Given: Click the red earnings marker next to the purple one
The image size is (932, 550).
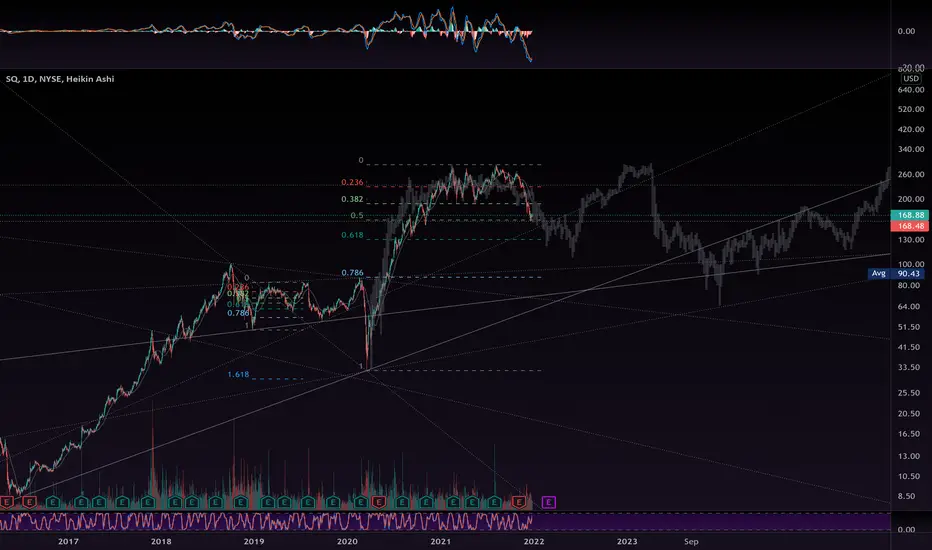Looking at the screenshot, I should (519, 502).
